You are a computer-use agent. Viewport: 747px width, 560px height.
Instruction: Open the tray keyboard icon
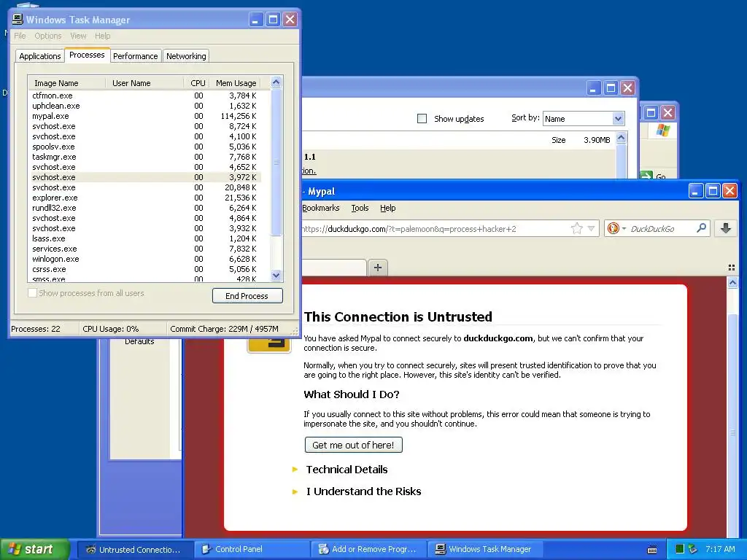[653, 550]
